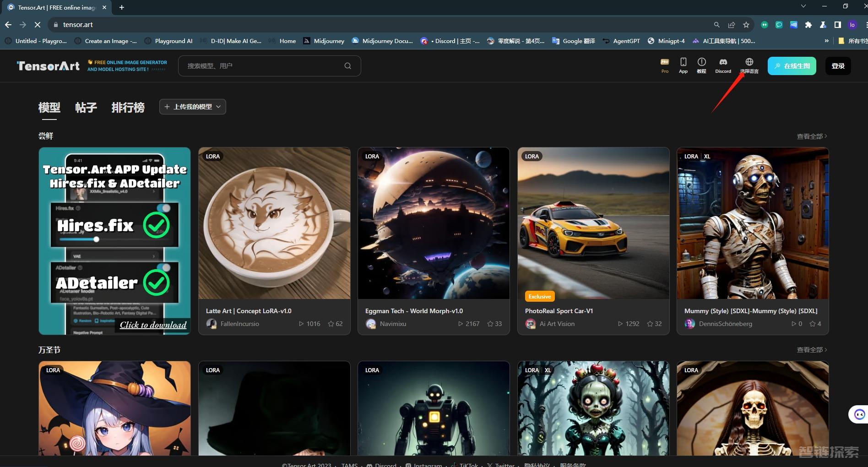Click the share page icon in address bar
Screen dimensions: 868x467
732,25
